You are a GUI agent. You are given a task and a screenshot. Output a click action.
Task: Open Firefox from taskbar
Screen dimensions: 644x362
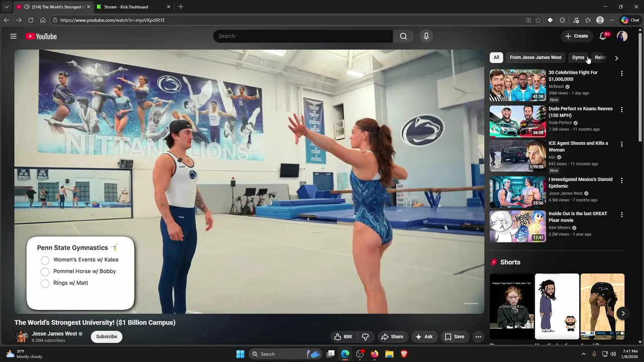tap(374, 354)
